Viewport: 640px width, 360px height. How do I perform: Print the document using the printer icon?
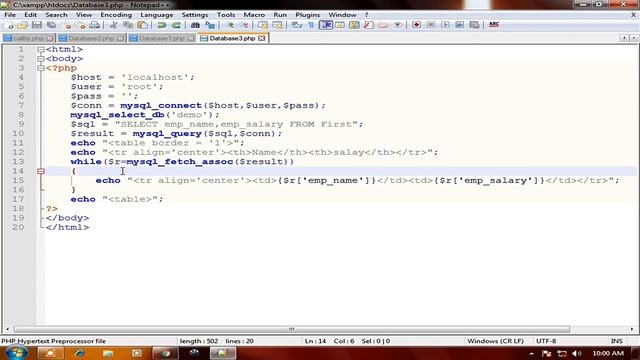tap(95, 25)
